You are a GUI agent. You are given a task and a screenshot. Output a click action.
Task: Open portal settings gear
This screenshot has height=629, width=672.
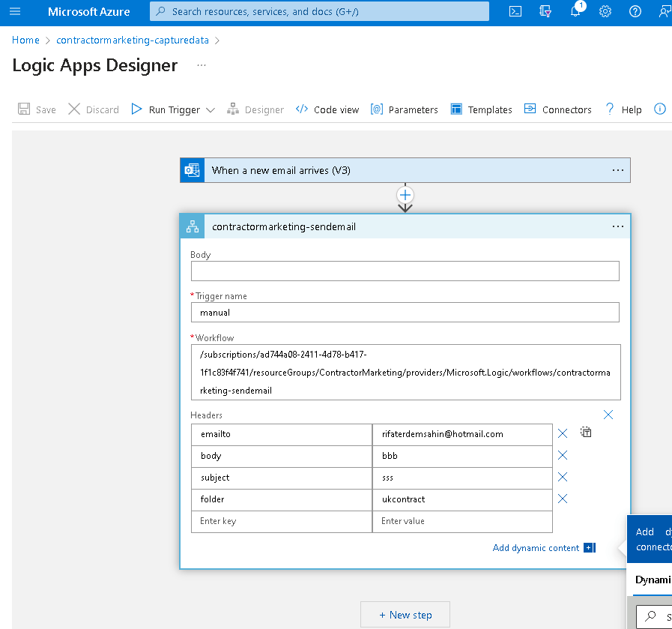pos(605,11)
